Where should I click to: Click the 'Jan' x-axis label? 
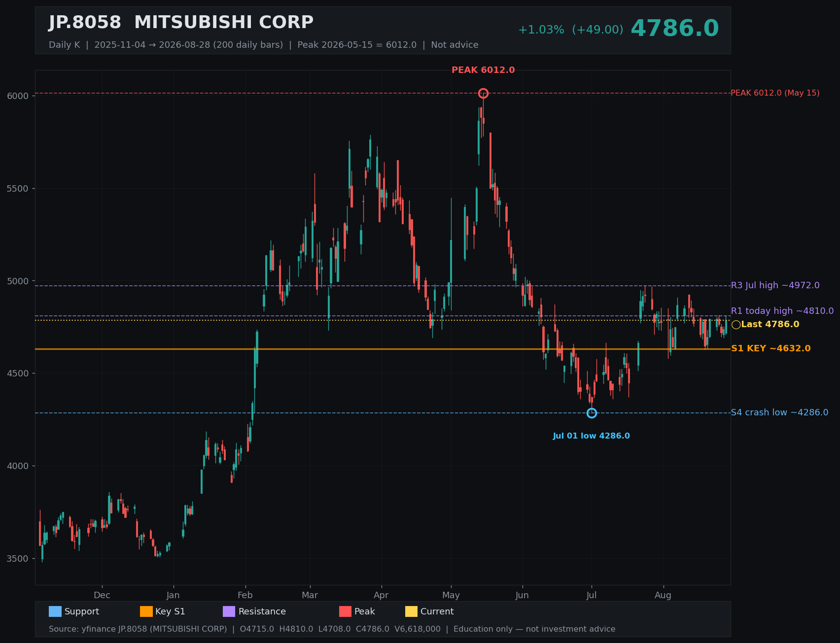pos(173,595)
